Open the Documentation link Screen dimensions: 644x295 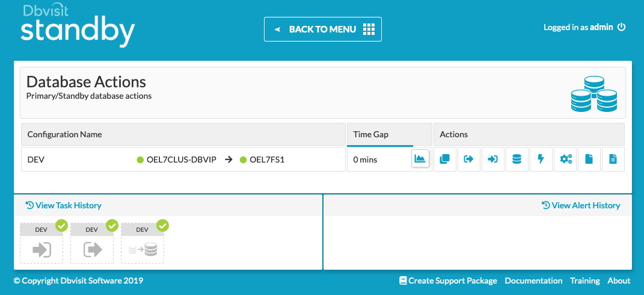pos(533,281)
